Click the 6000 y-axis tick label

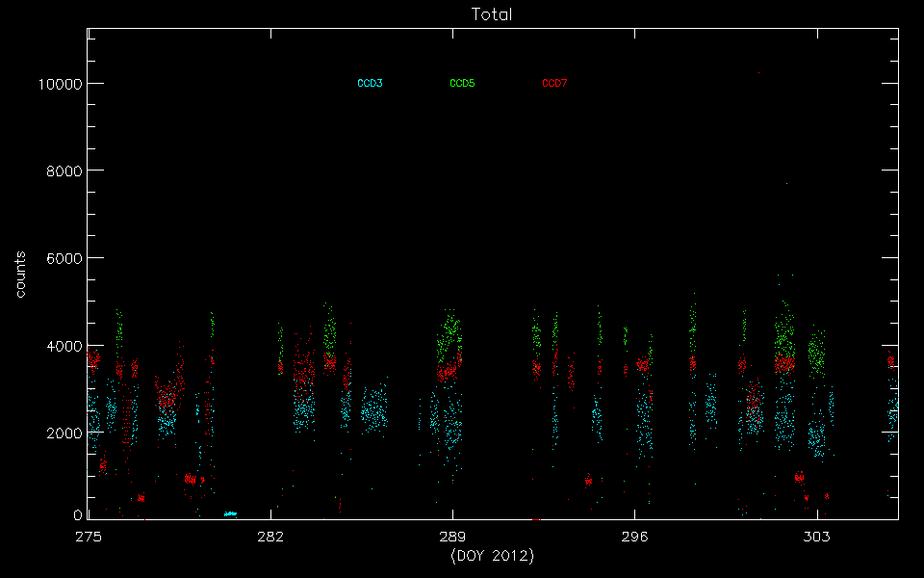pyautogui.click(x=63, y=258)
